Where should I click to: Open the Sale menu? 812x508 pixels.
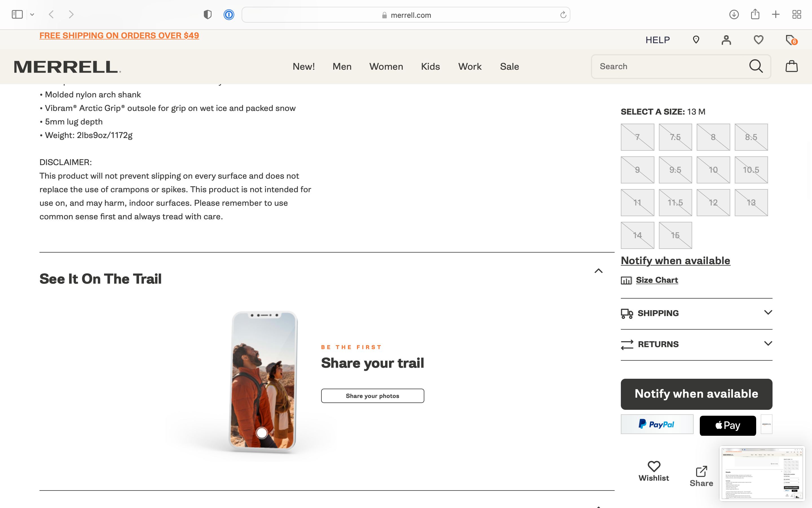pos(509,67)
